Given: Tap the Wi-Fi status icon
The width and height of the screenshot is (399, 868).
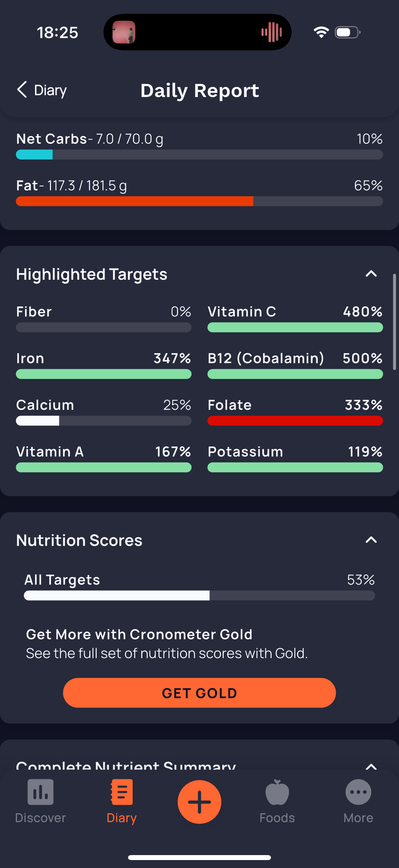Looking at the screenshot, I should tap(321, 32).
